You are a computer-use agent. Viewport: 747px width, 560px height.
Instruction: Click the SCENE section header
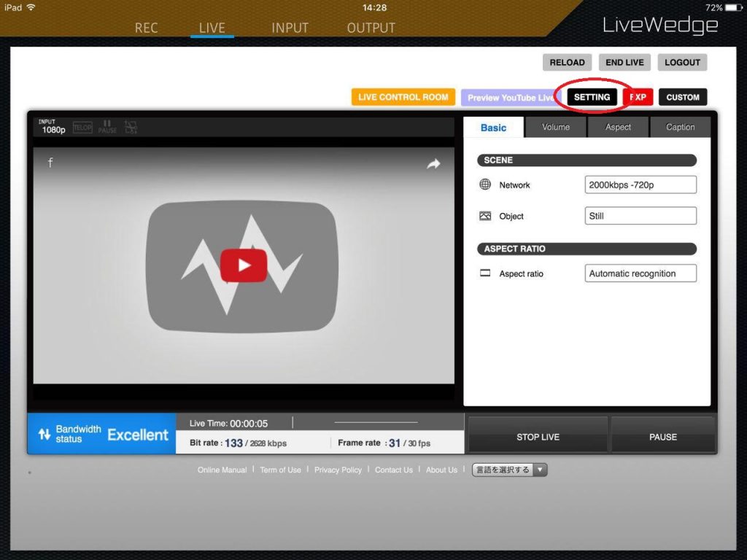coord(587,160)
